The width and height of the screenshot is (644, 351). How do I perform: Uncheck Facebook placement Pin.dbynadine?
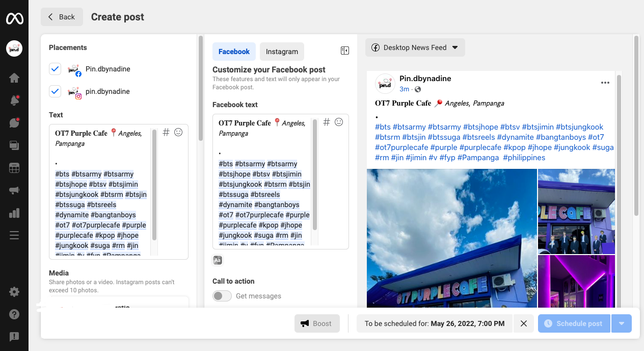[55, 69]
